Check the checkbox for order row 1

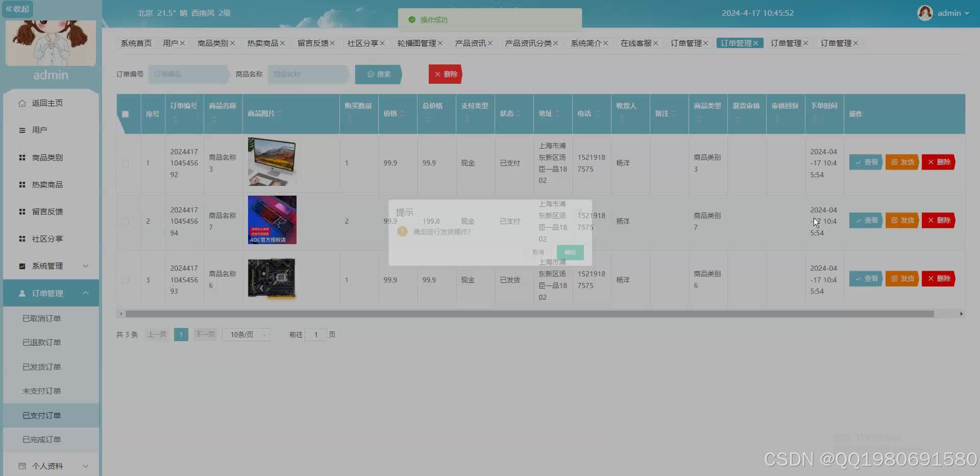pos(126,163)
